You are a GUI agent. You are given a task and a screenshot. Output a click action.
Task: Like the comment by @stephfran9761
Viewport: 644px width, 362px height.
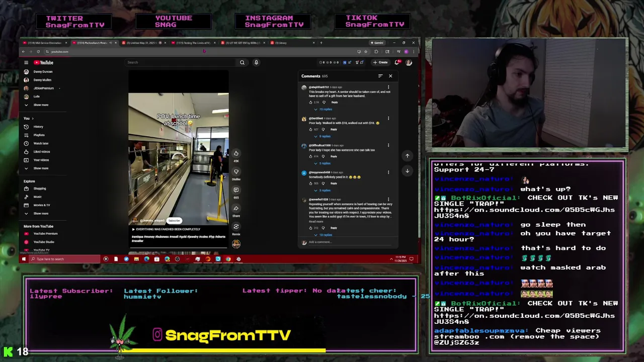[311, 102]
